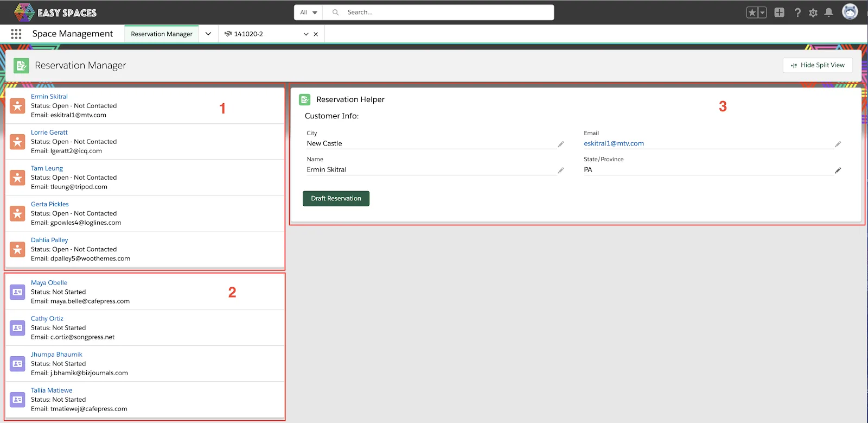
Task: Open the Tallia Matiewe contact link
Action: click(52, 390)
